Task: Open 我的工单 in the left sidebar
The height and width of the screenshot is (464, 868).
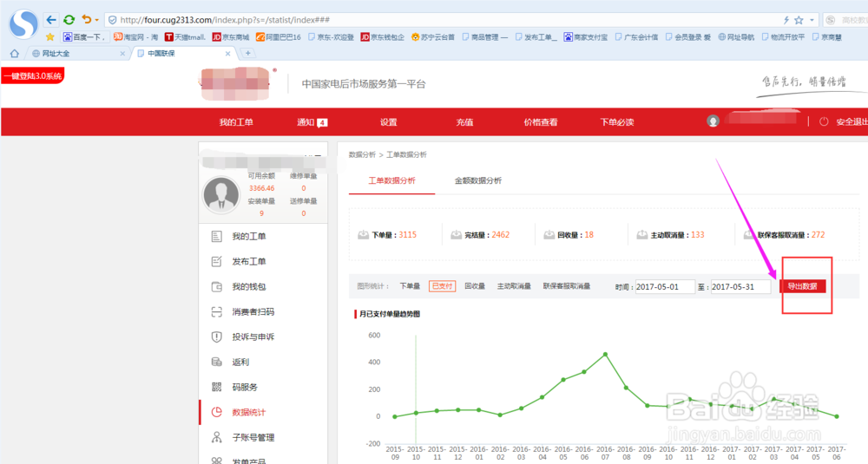Action: click(x=248, y=237)
